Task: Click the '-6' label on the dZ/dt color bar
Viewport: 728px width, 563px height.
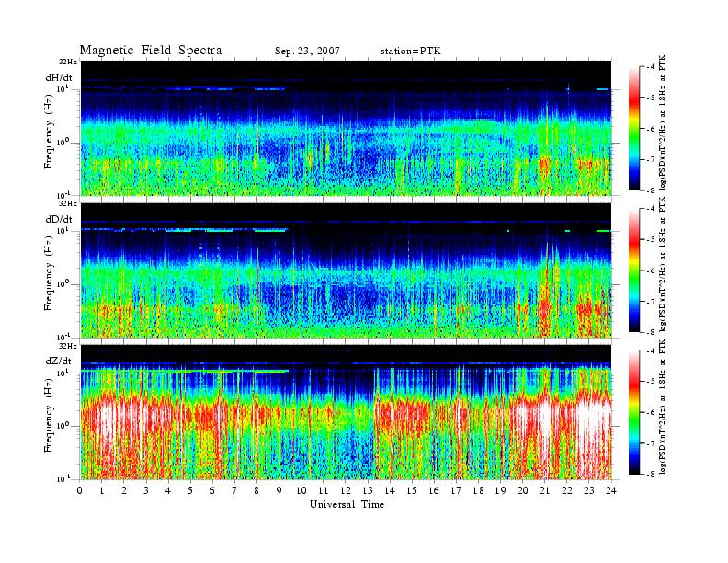Action: tap(651, 412)
